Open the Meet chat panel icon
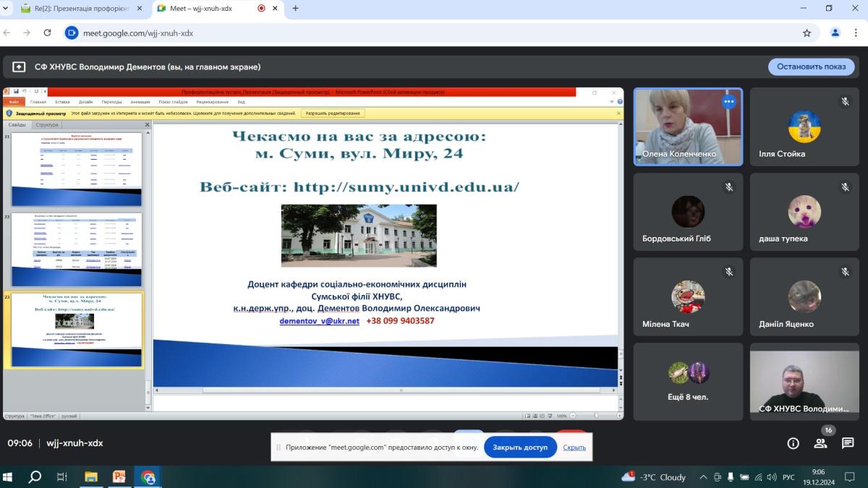Viewport: 868px width, 488px height. point(848,443)
